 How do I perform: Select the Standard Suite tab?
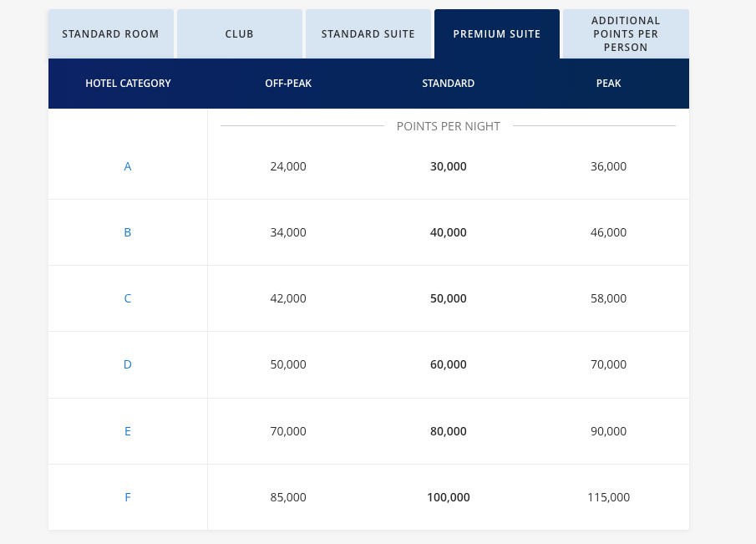click(368, 34)
